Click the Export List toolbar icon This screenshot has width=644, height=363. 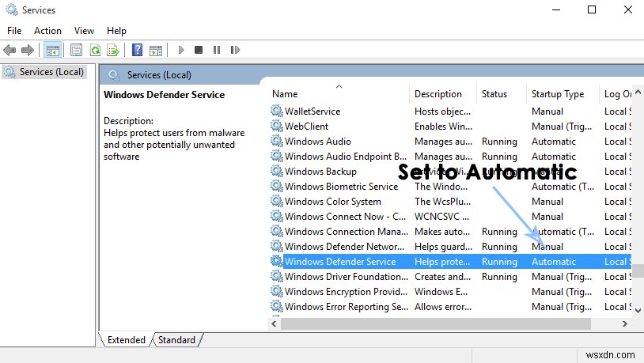click(x=113, y=50)
